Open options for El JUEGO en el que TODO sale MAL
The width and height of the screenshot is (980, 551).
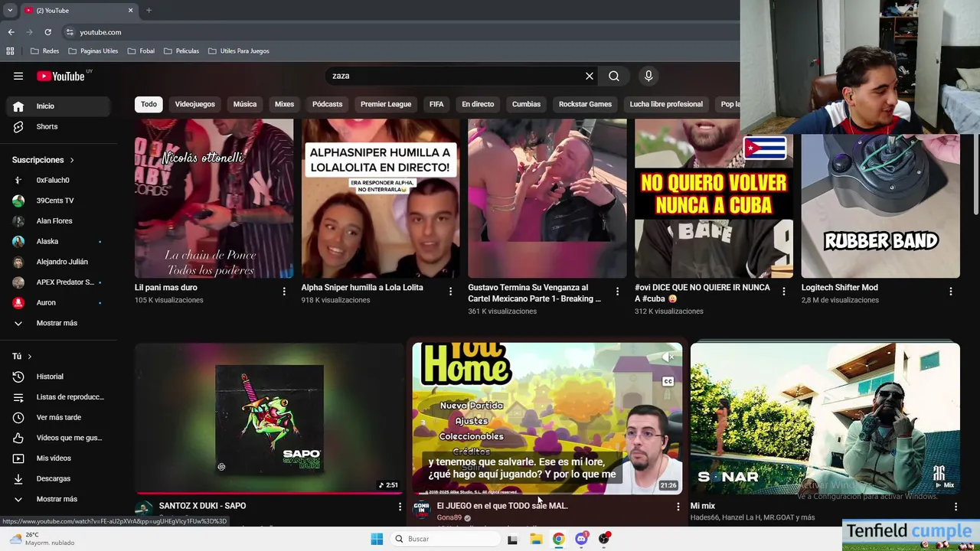678,507
